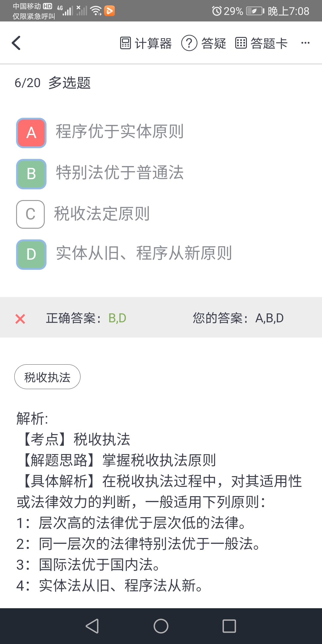Open the calculator (计算器) icon
Screen dimensions: 322x644
[126, 43]
